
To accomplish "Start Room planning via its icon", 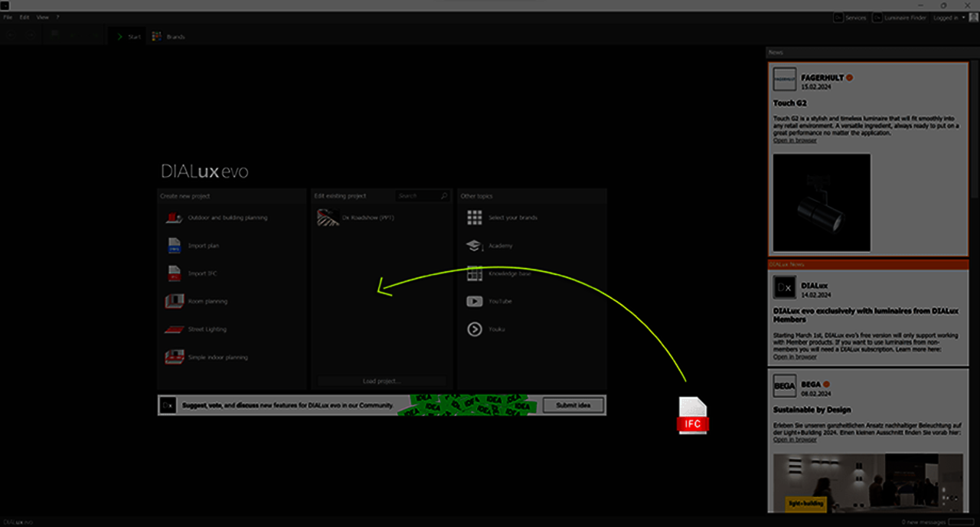I will tap(174, 302).
